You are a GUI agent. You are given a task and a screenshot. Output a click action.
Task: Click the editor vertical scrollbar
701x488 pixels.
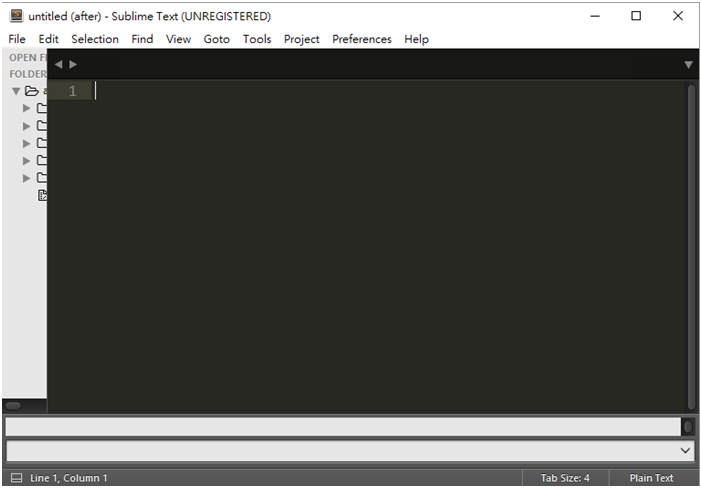pyautogui.click(x=691, y=246)
